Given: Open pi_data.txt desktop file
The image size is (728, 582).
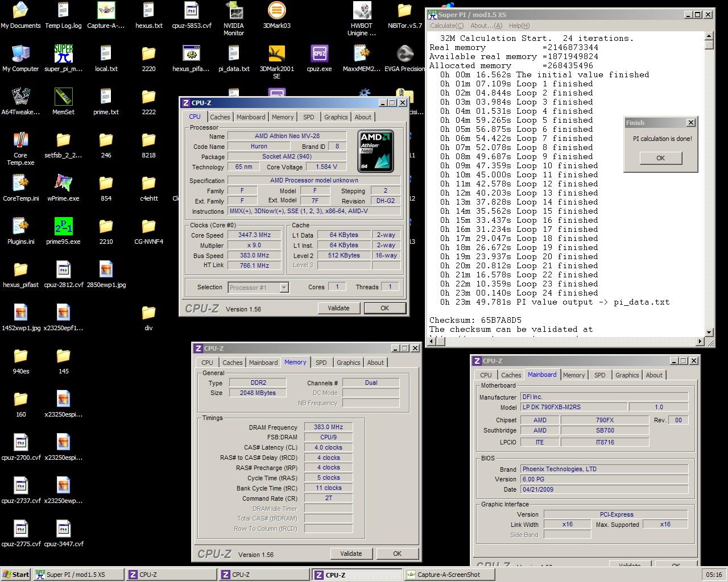Looking at the screenshot, I should point(234,59).
